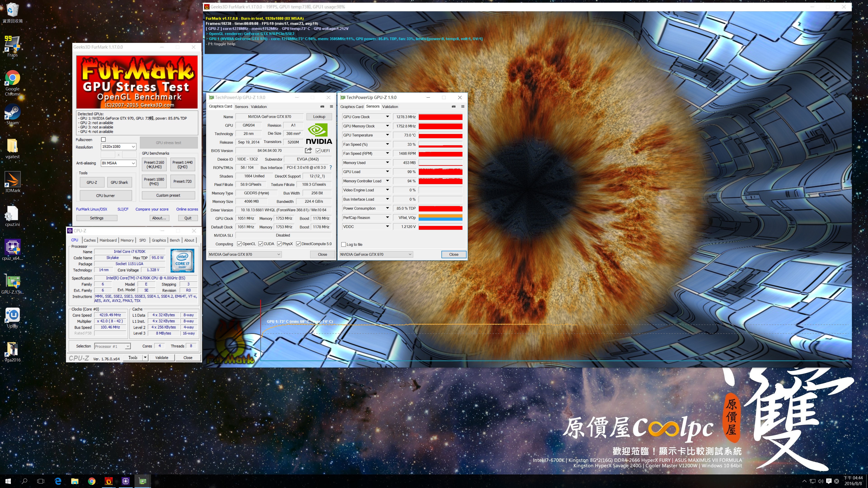Click the Power Consumption red graph bar

(x=440, y=209)
